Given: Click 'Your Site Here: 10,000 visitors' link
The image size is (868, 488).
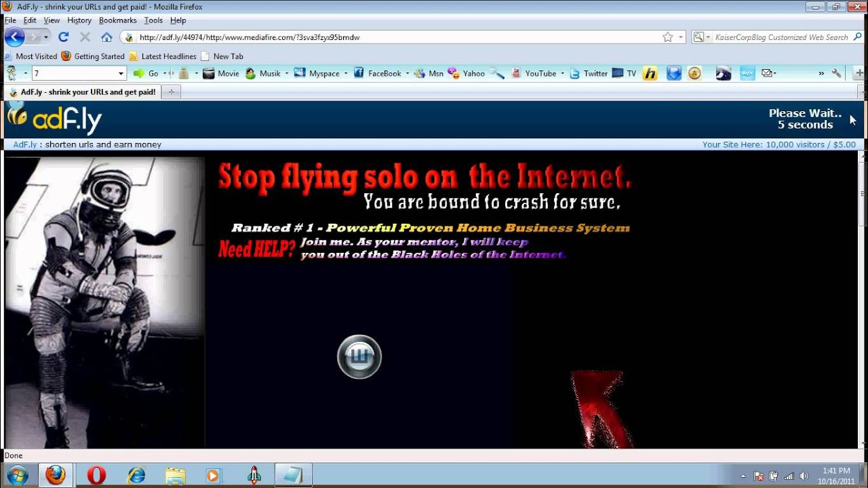Looking at the screenshot, I should point(778,144).
